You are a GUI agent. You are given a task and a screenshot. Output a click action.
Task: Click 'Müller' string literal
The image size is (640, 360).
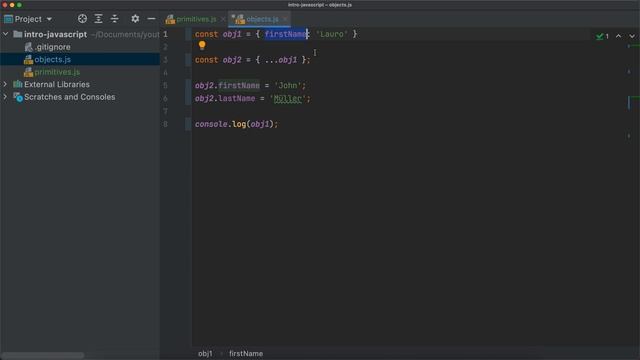[288, 99]
